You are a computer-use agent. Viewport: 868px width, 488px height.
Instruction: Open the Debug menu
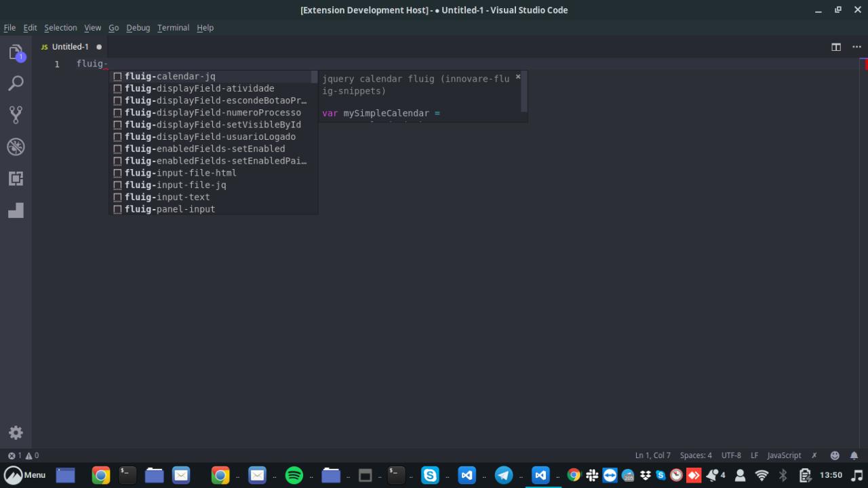138,28
